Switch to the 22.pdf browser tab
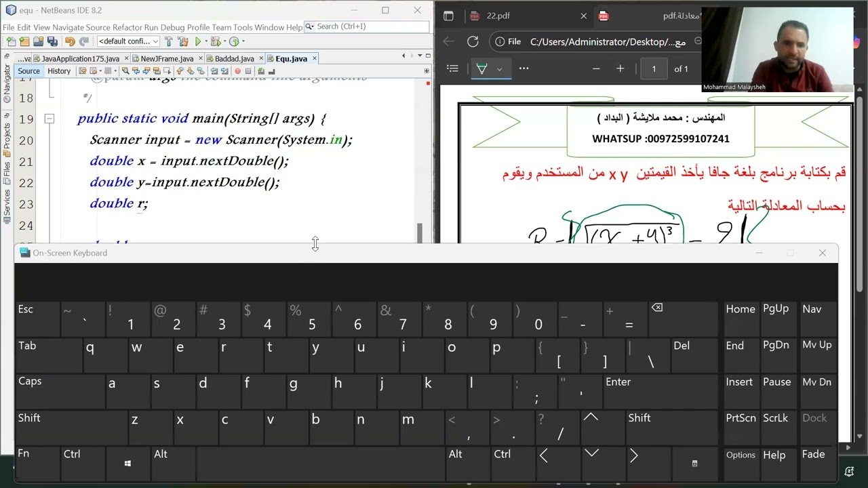868x488 pixels. coord(527,16)
